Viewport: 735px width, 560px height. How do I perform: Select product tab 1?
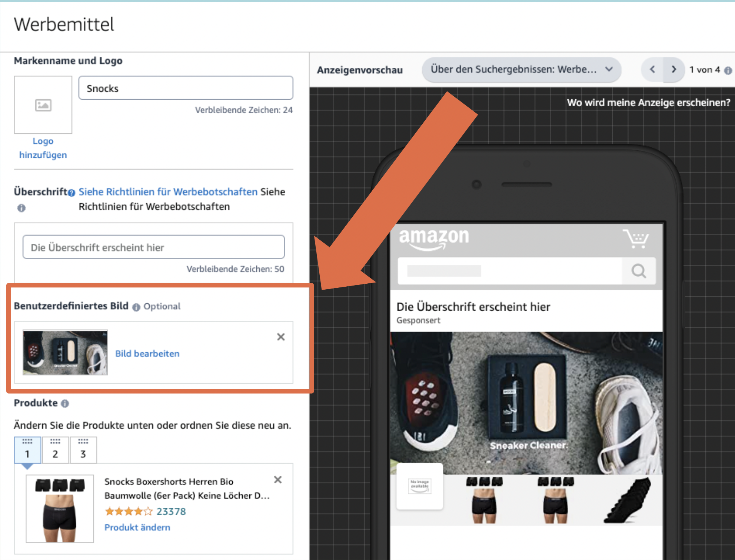click(27, 450)
